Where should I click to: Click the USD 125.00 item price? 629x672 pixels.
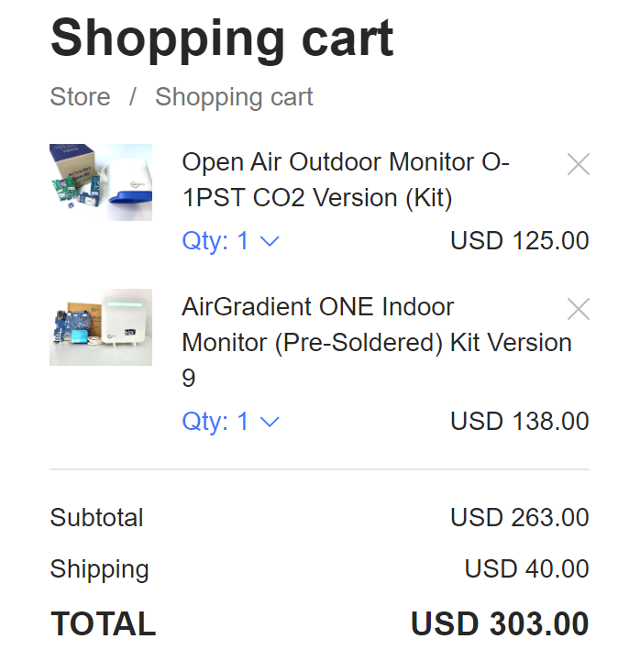(x=520, y=240)
